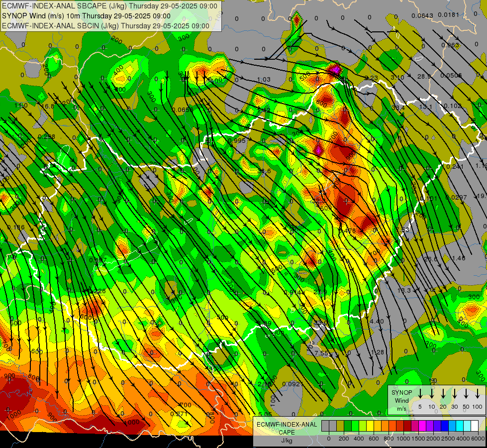Click the map value 28.9
Viewport: 487px width, 448px height.
click(x=424, y=76)
